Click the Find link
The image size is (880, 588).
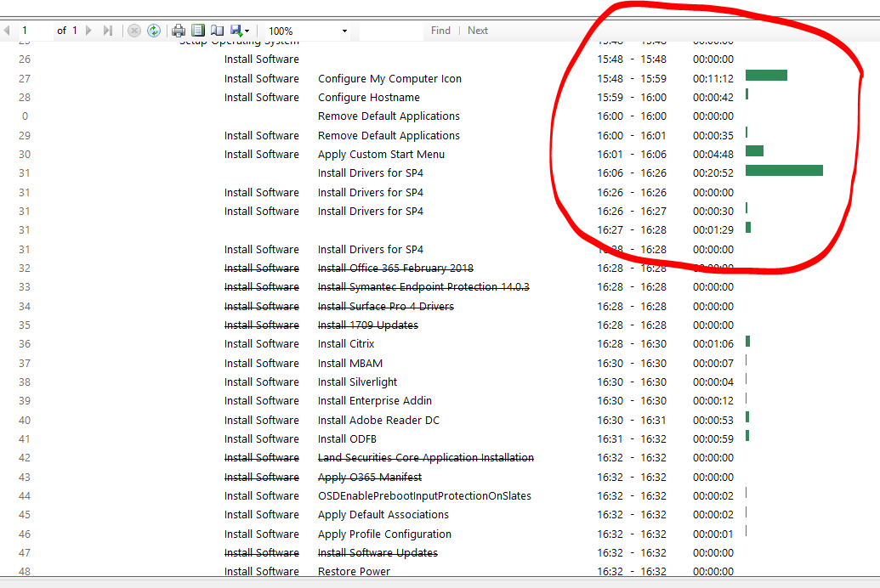(x=440, y=31)
